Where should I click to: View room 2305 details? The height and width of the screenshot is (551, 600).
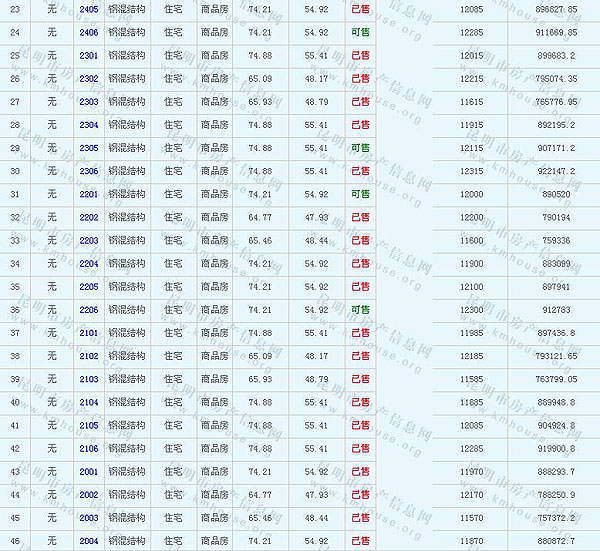89,148
